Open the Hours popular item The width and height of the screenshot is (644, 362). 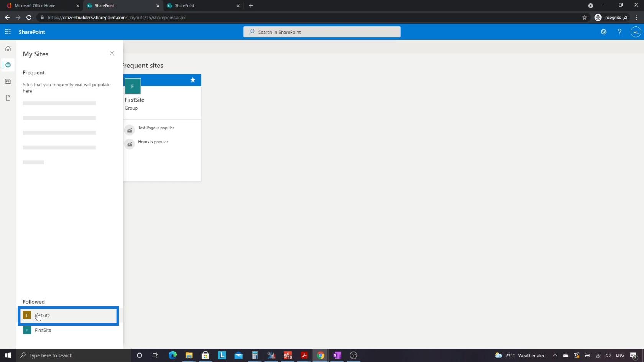(153, 142)
